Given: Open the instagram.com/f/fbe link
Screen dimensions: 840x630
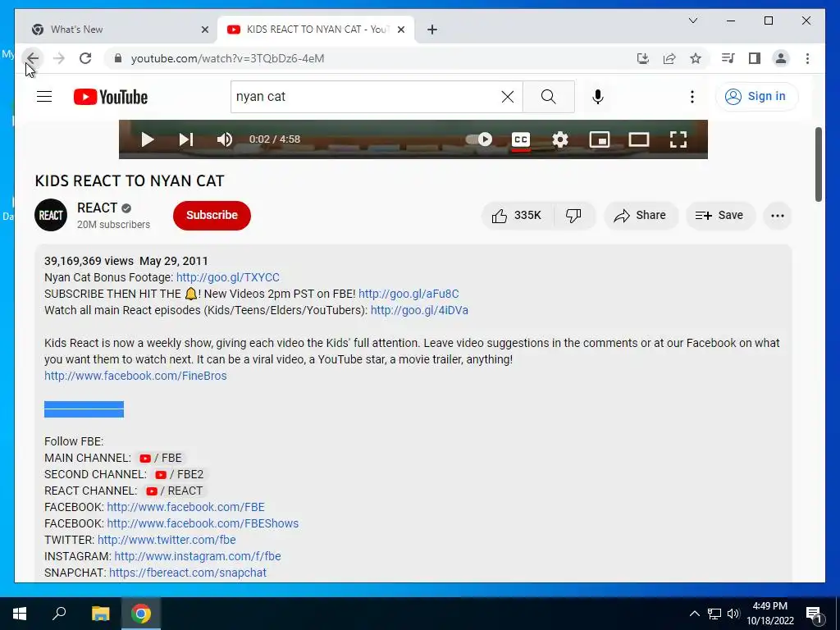Looking at the screenshot, I should pos(198,557).
